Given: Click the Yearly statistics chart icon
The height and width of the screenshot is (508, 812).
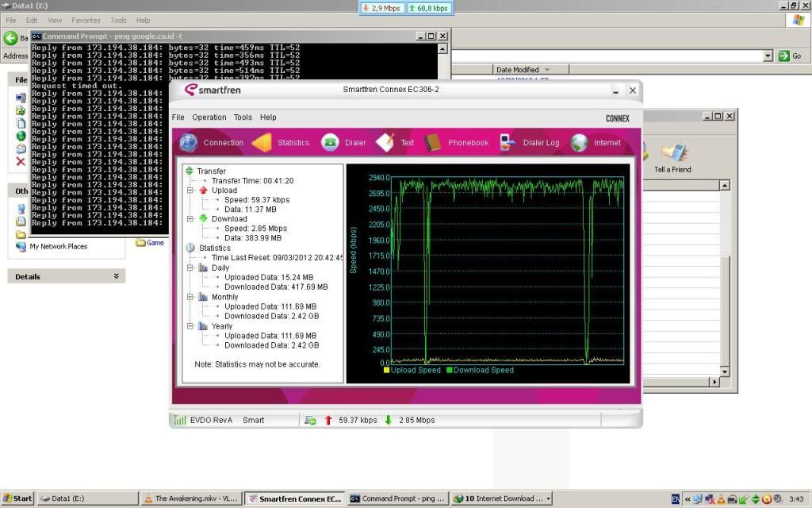Looking at the screenshot, I should point(203,326).
